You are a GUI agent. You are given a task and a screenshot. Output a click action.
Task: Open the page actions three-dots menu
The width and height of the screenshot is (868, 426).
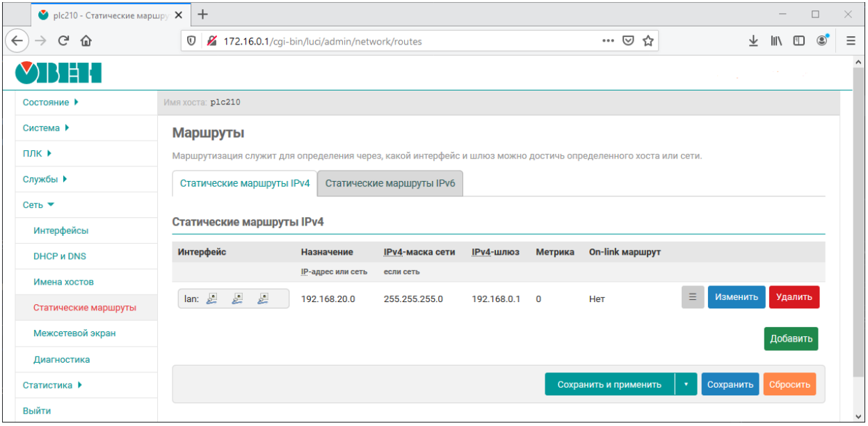[x=608, y=41]
